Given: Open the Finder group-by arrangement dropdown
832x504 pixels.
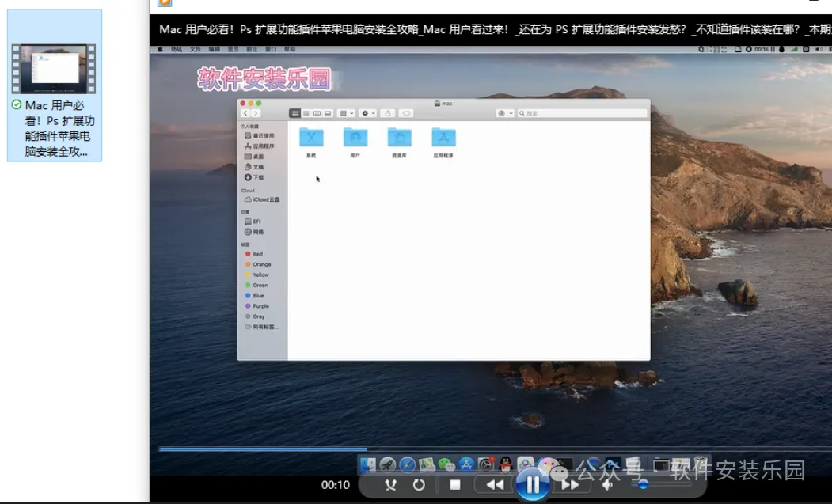Looking at the screenshot, I should pos(346,113).
